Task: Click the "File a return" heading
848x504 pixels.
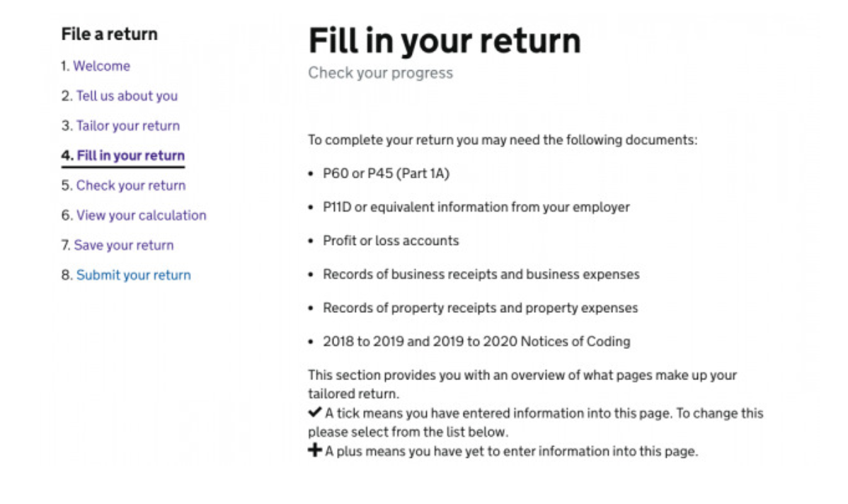Action: click(x=108, y=33)
